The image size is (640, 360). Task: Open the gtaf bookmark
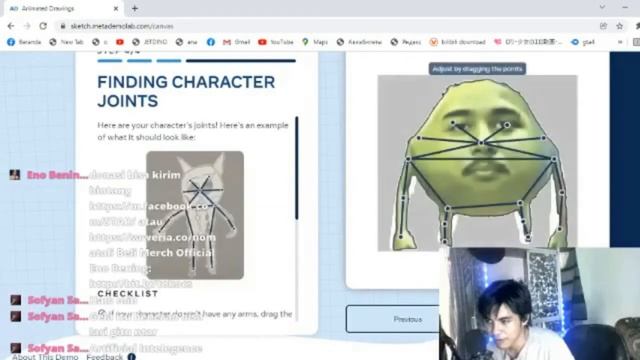[x=582, y=42]
